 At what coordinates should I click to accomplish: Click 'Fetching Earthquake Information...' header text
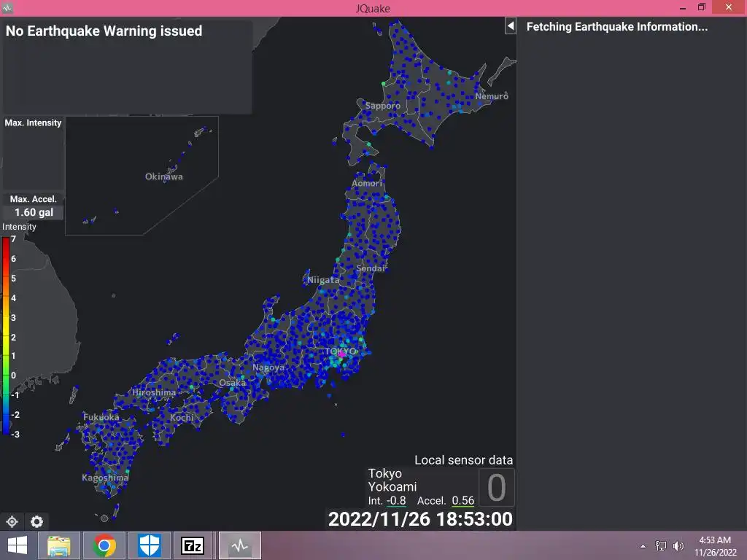617,27
